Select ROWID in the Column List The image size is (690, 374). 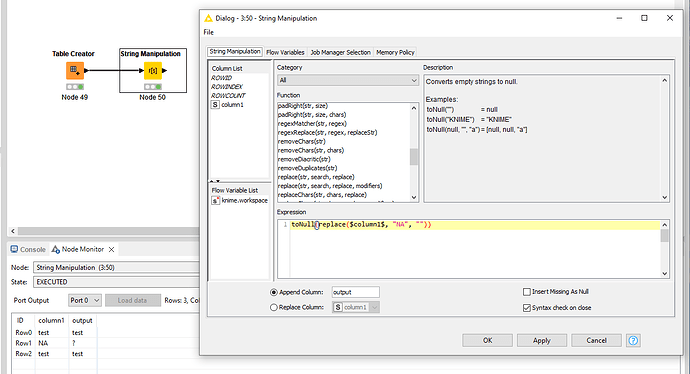tap(221, 77)
